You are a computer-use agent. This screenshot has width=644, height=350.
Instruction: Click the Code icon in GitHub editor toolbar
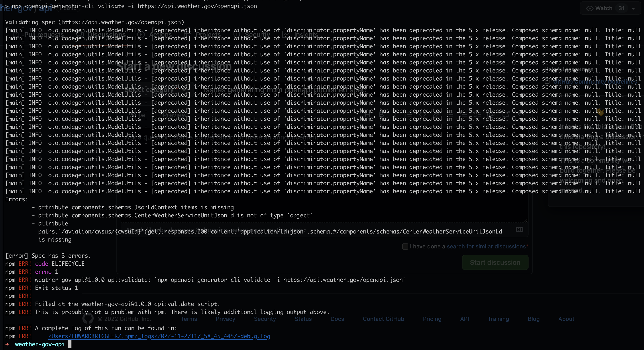423,115
